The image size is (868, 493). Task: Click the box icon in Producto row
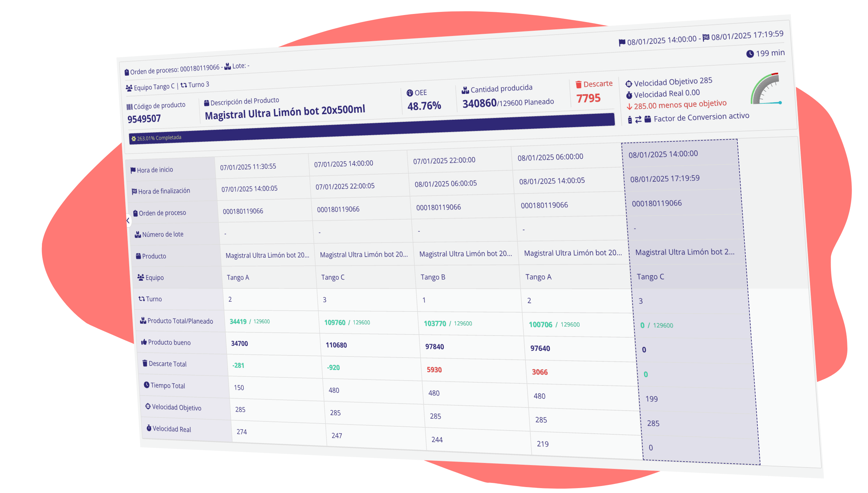139,256
